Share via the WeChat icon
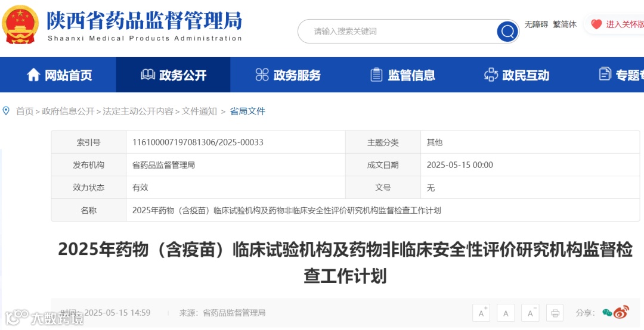644x330 pixels. tap(607, 313)
